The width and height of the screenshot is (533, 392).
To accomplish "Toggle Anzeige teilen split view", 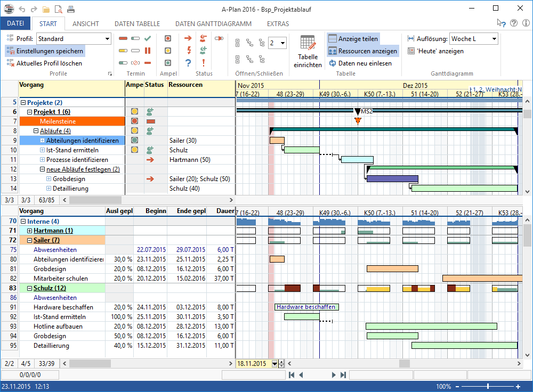I will 353,39.
